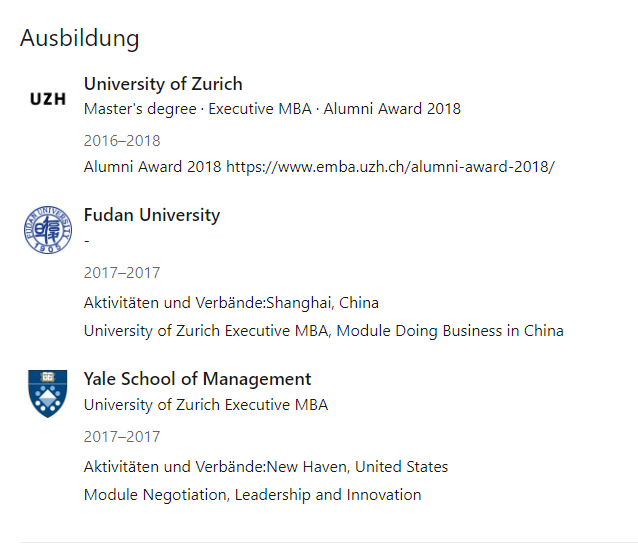Click Module Negotiation, Leadership and Innovation text
Viewport: 638px width, 546px height.
tap(252, 495)
